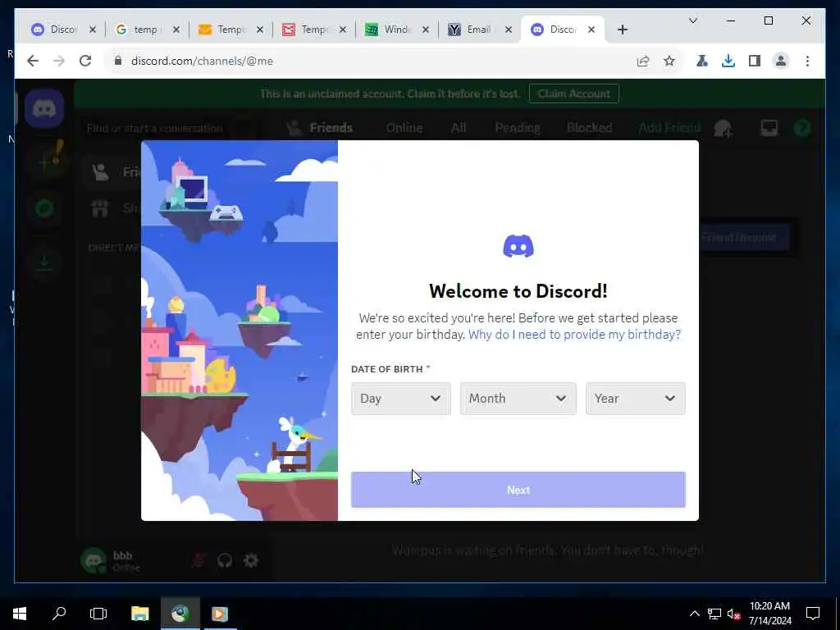
Task: Close the Email tab
Action: (x=509, y=30)
